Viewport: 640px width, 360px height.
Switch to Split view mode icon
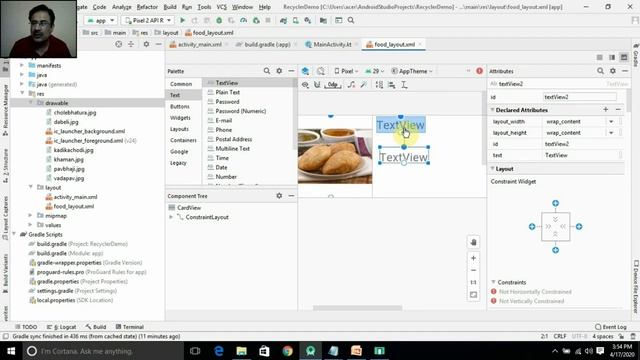tap(612, 58)
